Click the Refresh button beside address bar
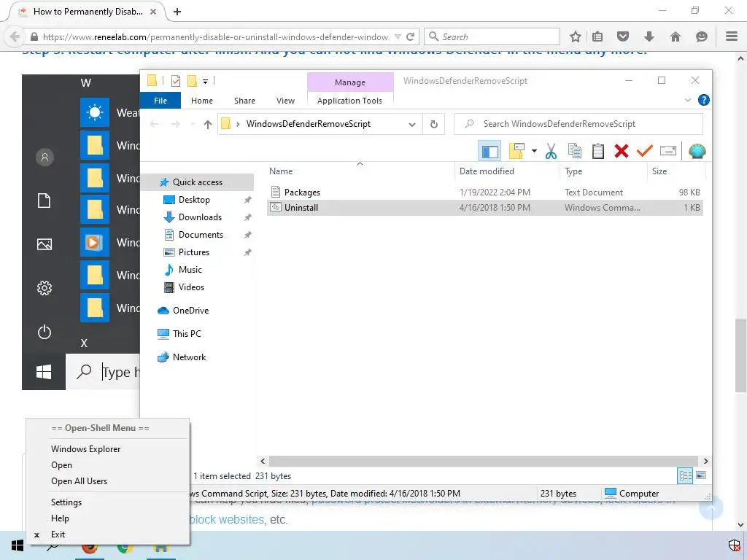 tap(433, 124)
